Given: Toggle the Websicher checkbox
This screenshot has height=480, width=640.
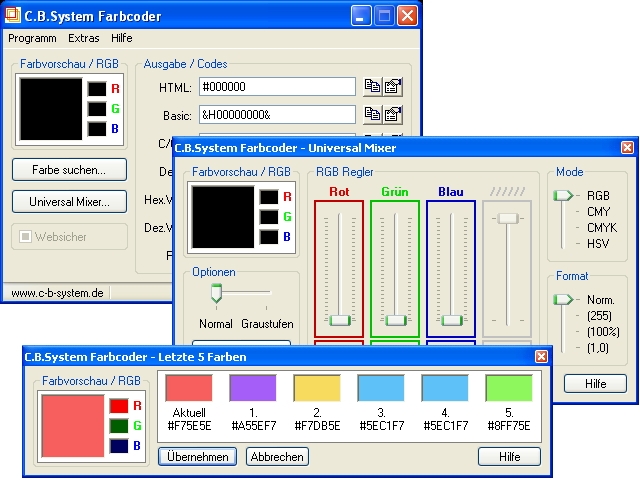Looking at the screenshot, I should click(x=27, y=237).
